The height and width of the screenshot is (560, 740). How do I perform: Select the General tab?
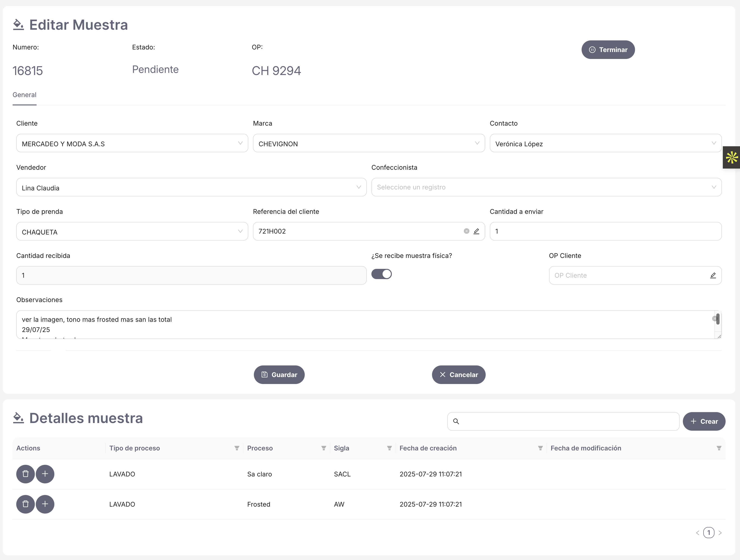24,95
